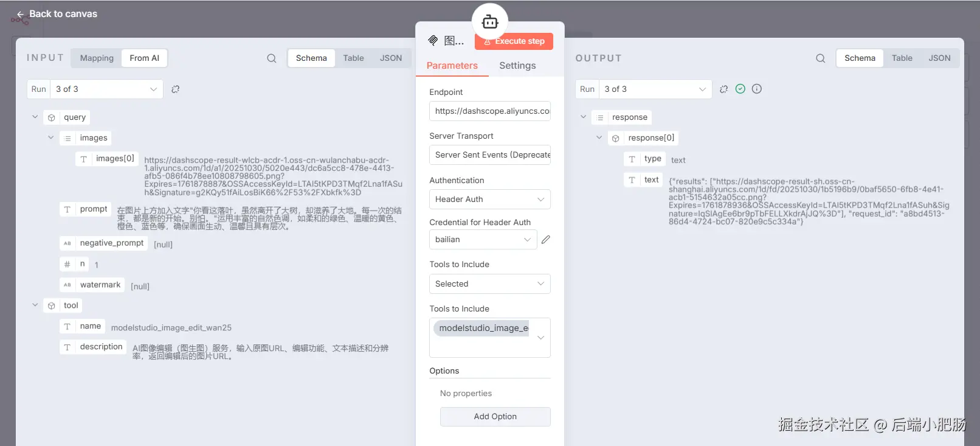Click the modelstudio_image_edit_wan25 name value
This screenshot has height=446, width=980.
(171, 328)
